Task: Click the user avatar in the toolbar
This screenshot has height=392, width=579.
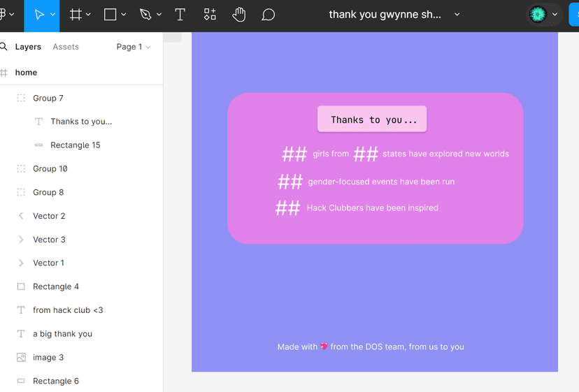Action: (538, 15)
